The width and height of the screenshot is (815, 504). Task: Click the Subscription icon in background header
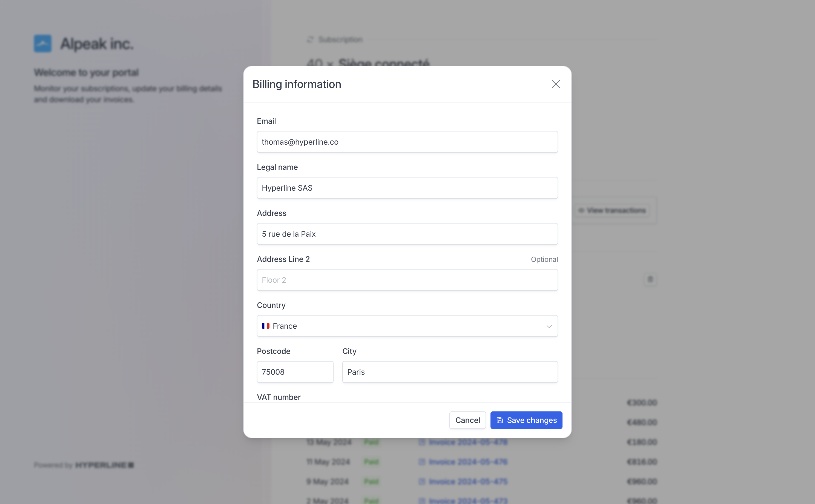coord(310,39)
